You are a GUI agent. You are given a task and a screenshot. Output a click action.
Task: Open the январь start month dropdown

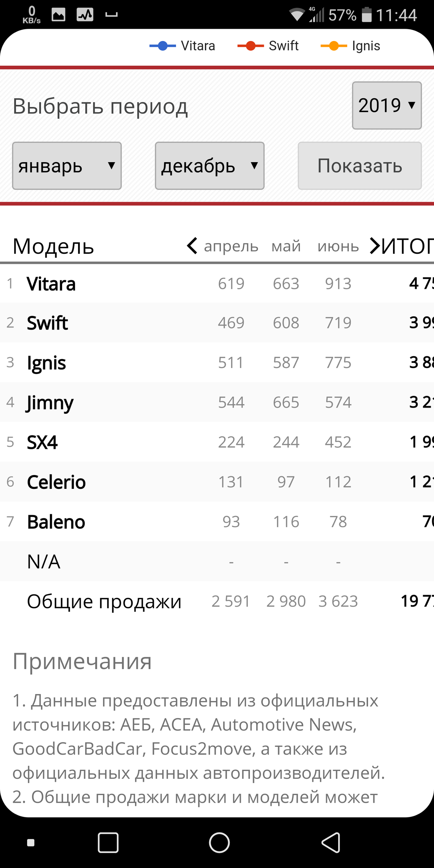(x=67, y=166)
